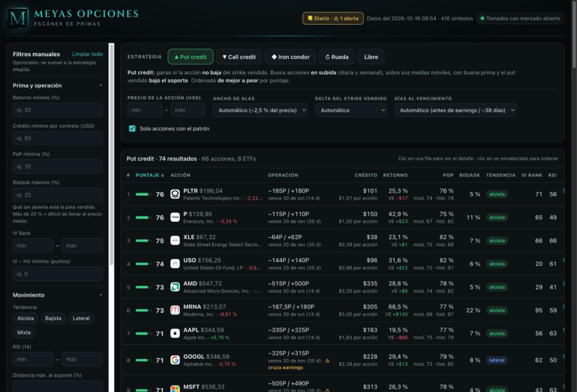
Task: Open the PLTR Palantir stock logo
Action: 175,194
